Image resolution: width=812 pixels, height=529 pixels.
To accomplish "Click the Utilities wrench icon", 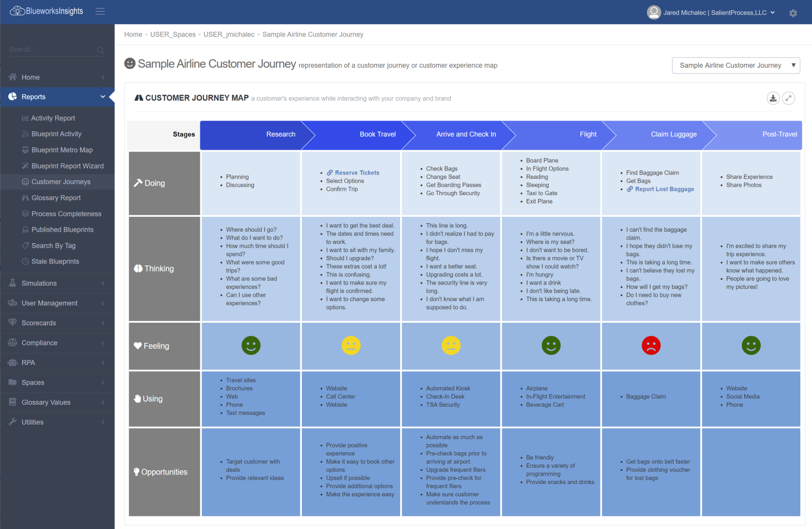I will click(12, 422).
